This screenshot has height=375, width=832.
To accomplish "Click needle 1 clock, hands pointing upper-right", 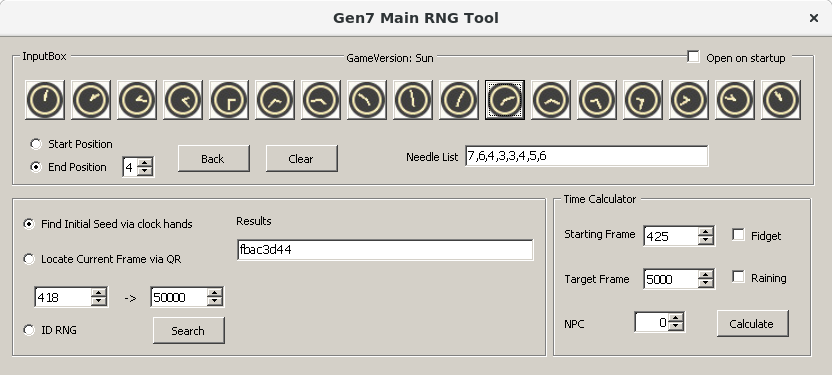I will (91, 100).
